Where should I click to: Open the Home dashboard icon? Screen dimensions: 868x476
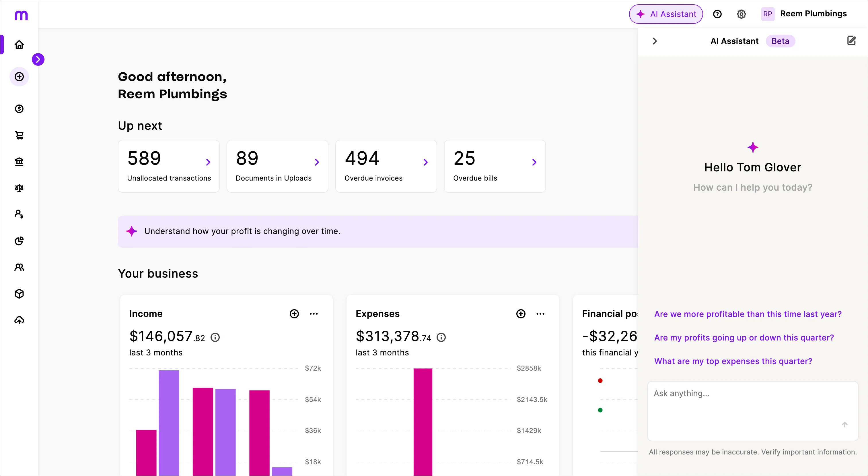(x=19, y=44)
